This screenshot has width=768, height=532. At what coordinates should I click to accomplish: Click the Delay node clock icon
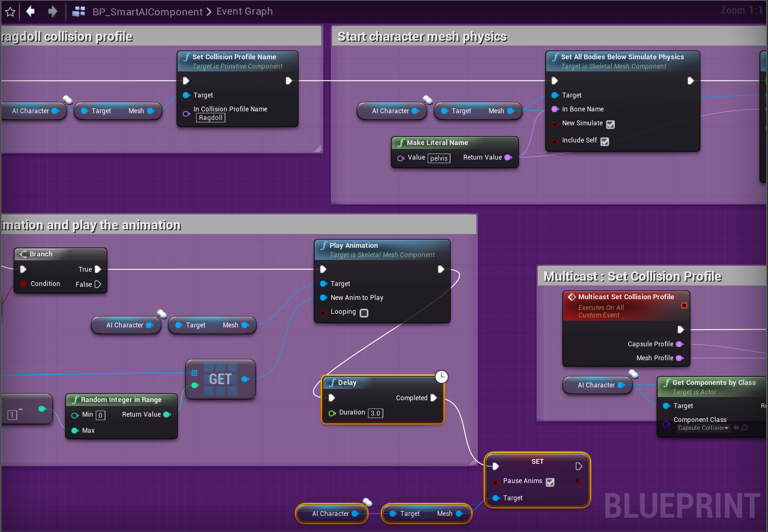click(442, 377)
